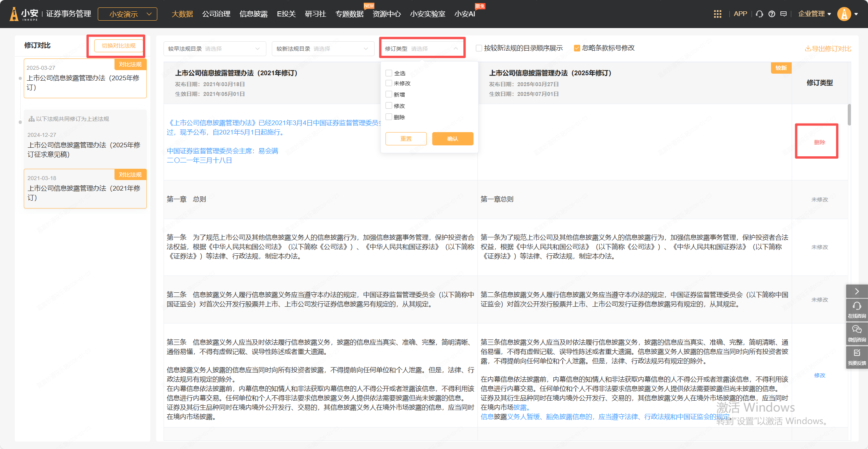Check the 新增 revision type option
Viewport: 868px width, 449px height.
[389, 94]
